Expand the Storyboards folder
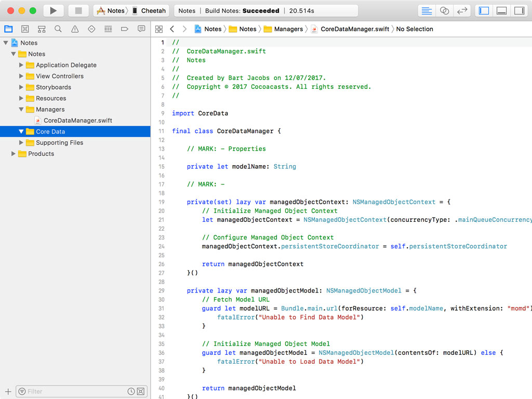Viewport: 532px width, 399px height. 21,87
